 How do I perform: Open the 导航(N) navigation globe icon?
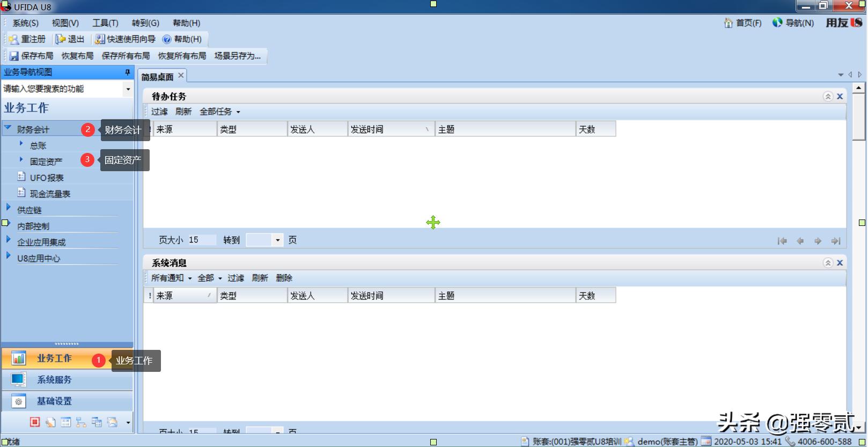point(777,23)
